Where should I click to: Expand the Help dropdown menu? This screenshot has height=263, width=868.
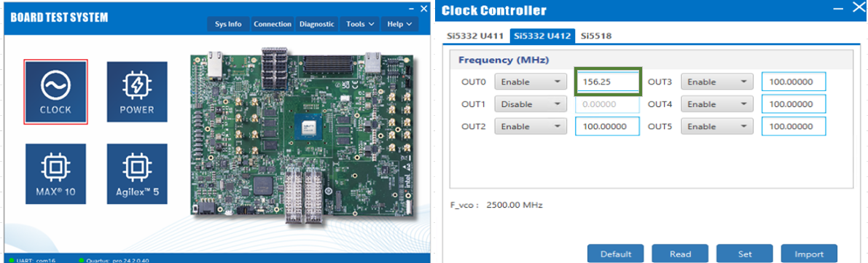[x=399, y=24]
